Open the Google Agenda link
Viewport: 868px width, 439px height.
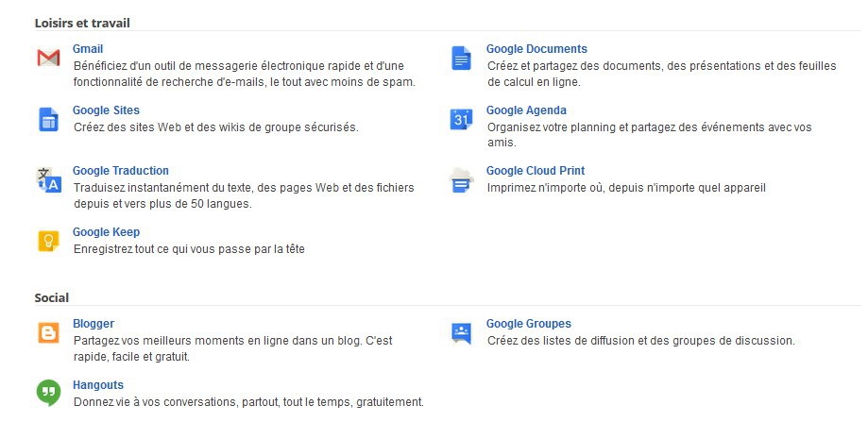click(526, 110)
